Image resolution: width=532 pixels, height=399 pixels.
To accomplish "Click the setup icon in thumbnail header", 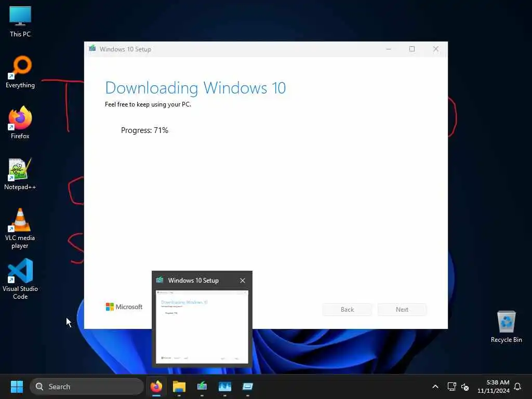I will 160,280.
